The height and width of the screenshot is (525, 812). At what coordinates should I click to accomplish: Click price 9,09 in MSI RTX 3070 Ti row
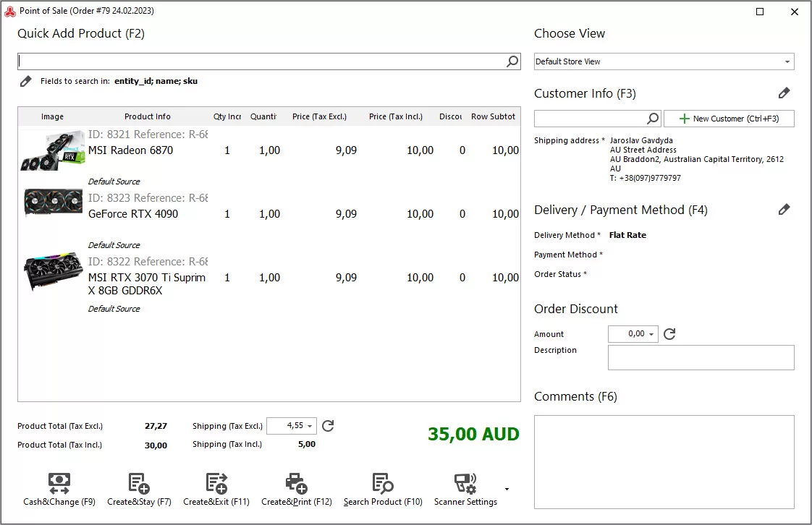pyautogui.click(x=346, y=277)
